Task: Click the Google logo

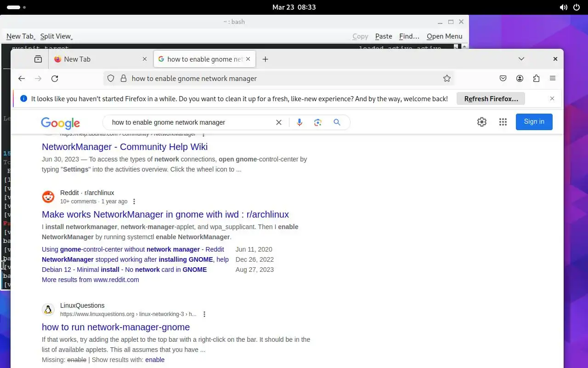Action: [60, 123]
